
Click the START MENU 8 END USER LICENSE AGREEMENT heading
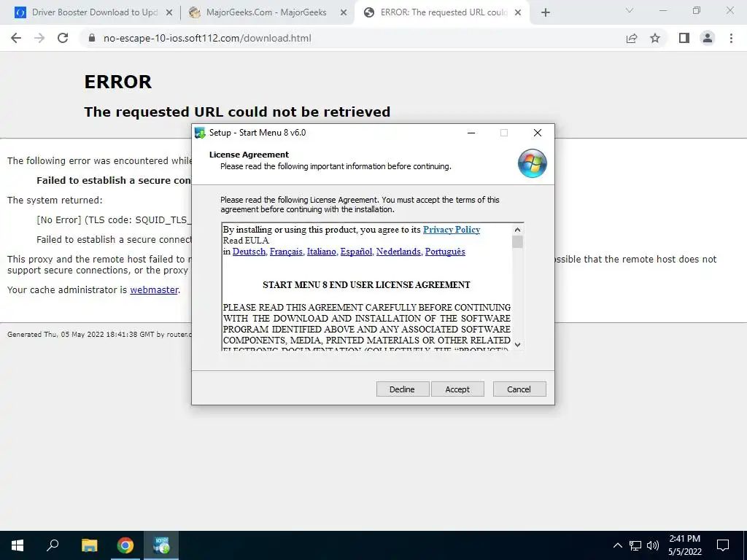tap(366, 285)
